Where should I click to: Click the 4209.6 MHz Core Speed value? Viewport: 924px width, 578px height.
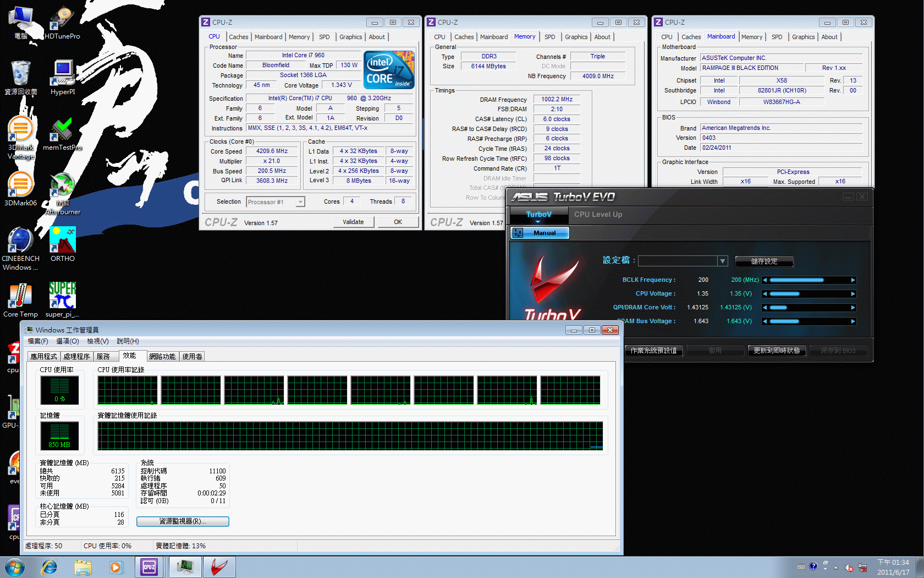(272, 151)
